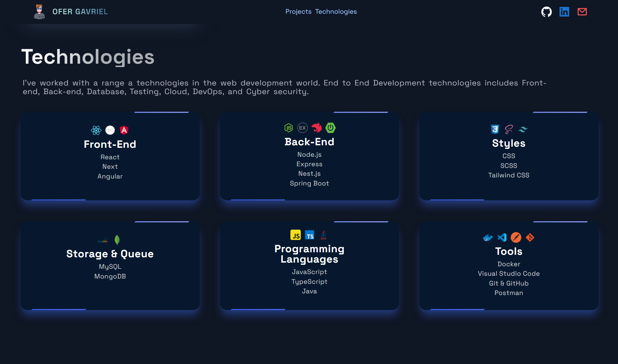The width and height of the screenshot is (618, 364).
Task: Click the yellow JS icon
Action: [x=295, y=235]
